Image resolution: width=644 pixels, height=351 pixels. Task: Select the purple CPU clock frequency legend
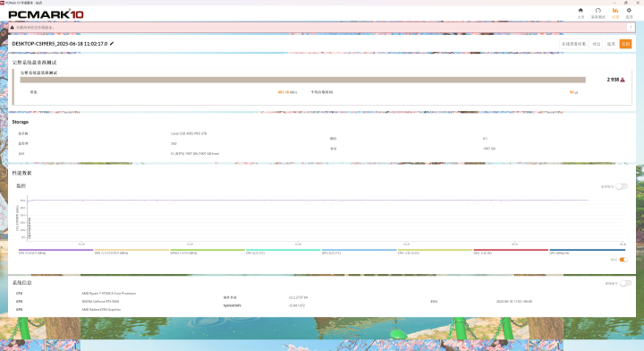pos(55,252)
